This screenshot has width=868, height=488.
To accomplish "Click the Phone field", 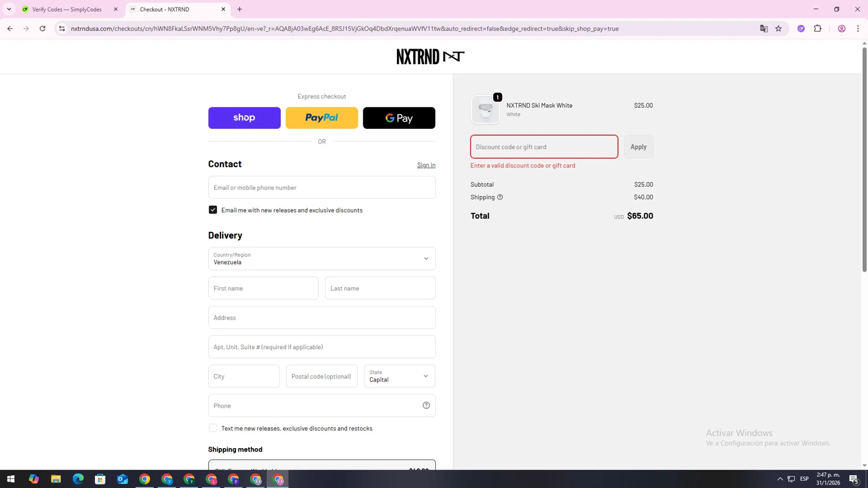I will [322, 406].
